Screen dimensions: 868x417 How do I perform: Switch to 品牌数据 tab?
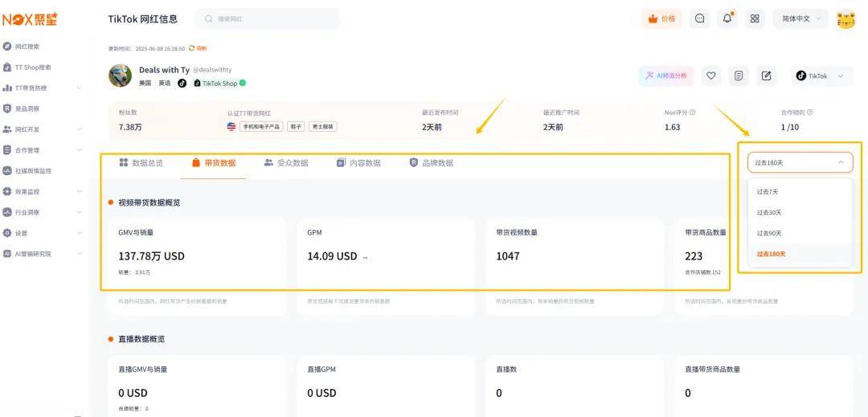tap(432, 163)
